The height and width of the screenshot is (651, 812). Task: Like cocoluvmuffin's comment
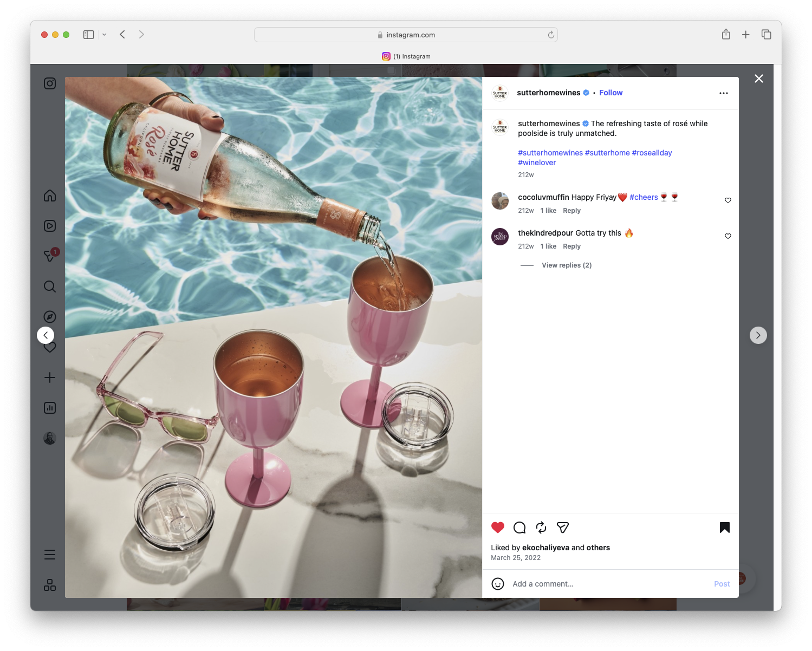tap(727, 200)
